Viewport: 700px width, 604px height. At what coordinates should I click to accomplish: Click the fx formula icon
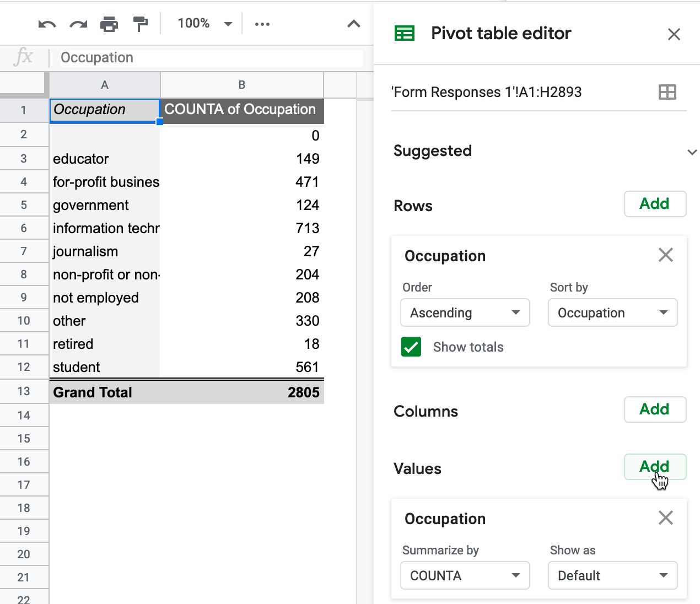(x=23, y=57)
